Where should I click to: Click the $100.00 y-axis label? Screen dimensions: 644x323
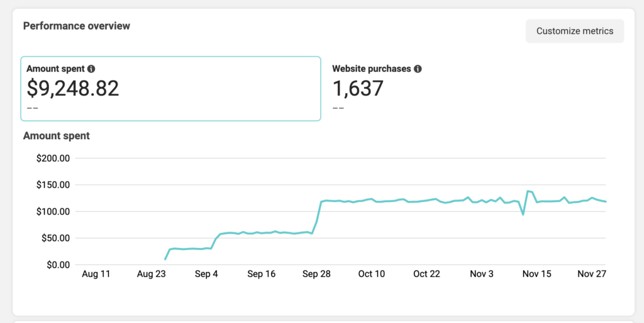(x=53, y=212)
